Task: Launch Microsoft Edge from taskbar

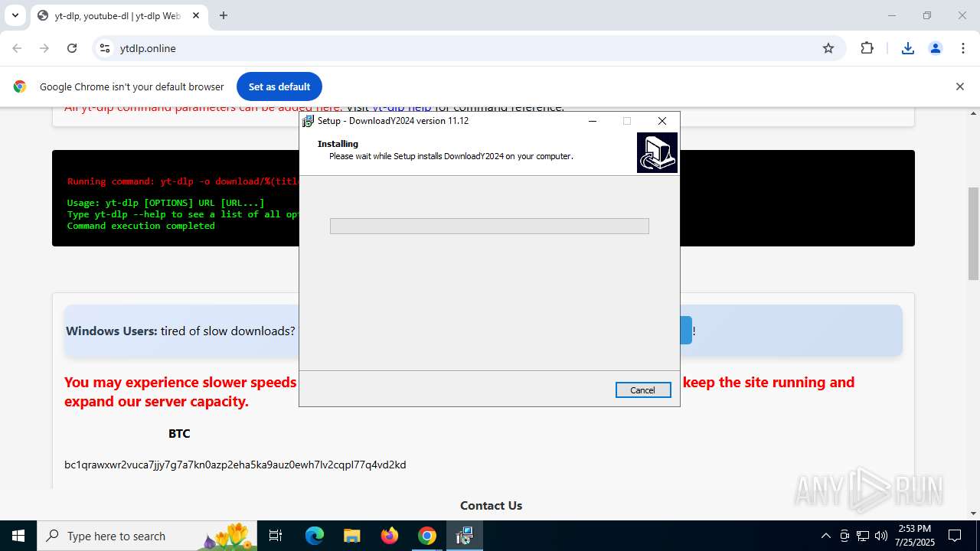Action: 315,536
